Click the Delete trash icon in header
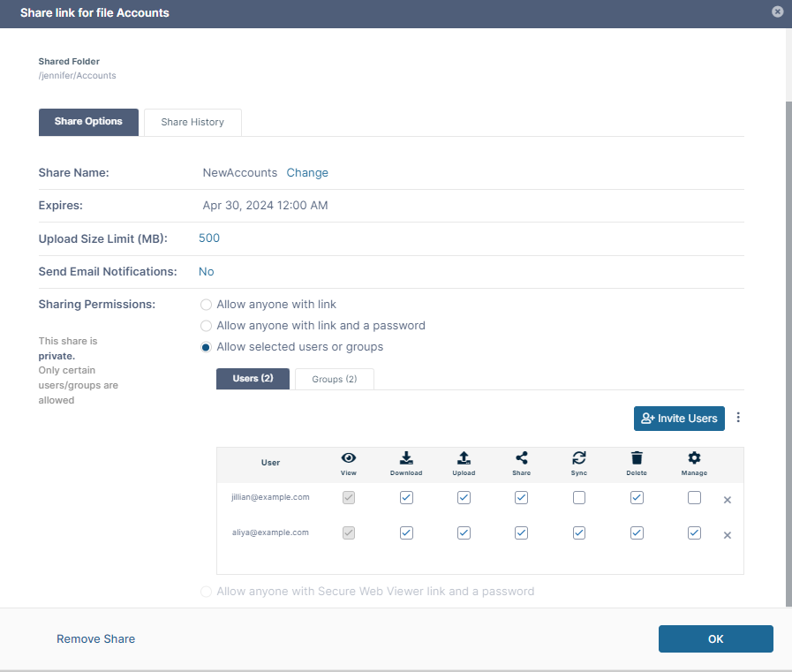 [637, 457]
